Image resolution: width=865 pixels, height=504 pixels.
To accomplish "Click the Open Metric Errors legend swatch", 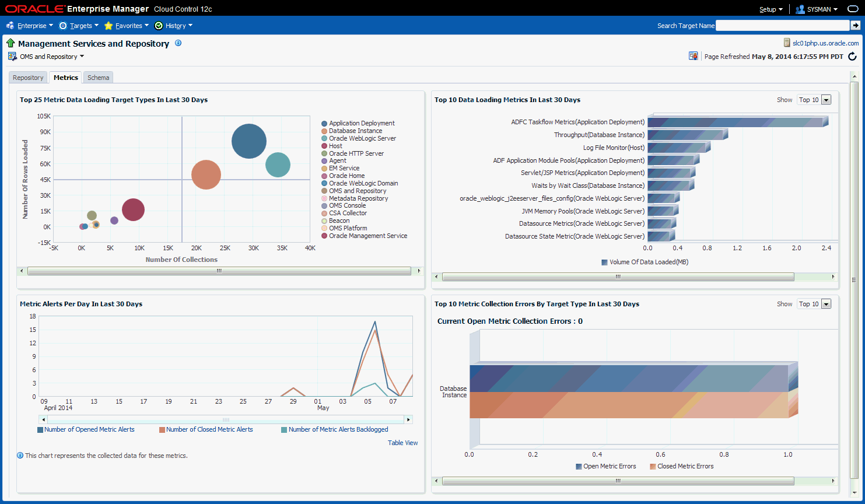I will point(579,467).
